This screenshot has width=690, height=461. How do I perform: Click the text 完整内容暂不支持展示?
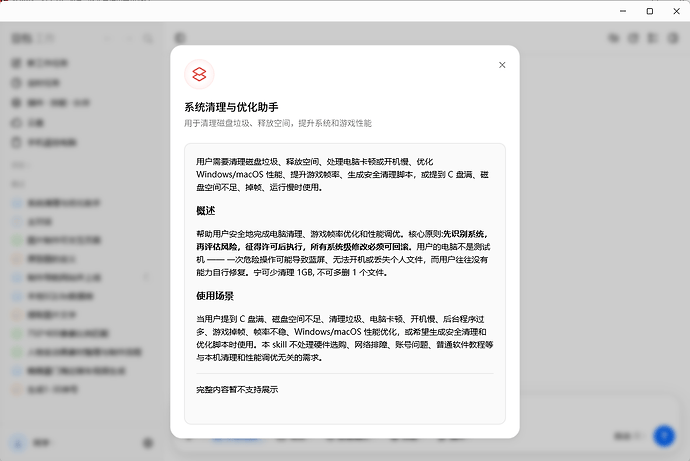[237, 389]
